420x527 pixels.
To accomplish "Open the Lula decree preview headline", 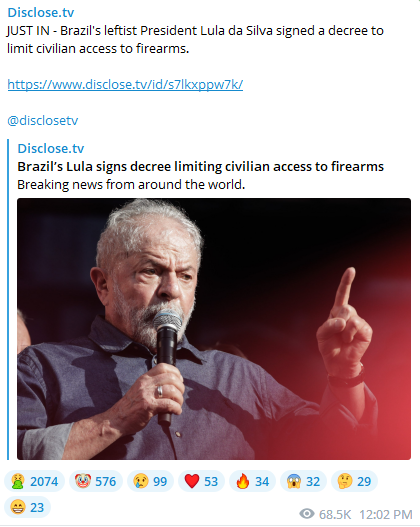I will 201,166.
